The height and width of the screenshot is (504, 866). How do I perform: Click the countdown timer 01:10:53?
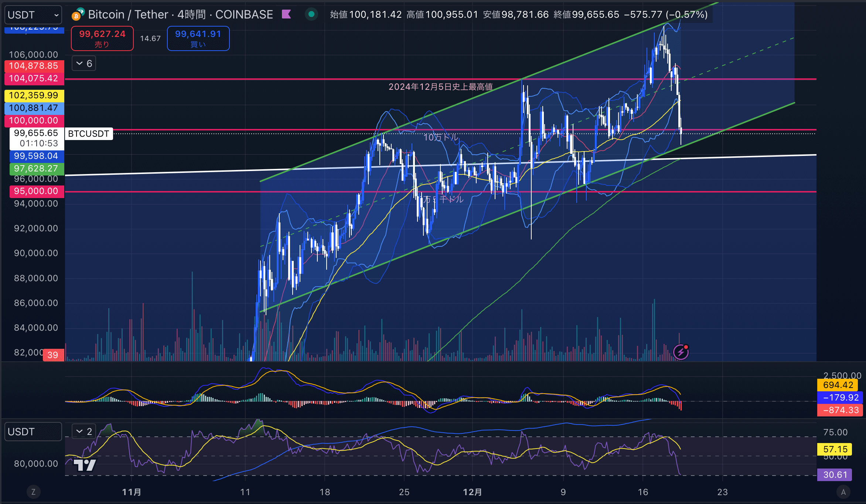(x=39, y=143)
